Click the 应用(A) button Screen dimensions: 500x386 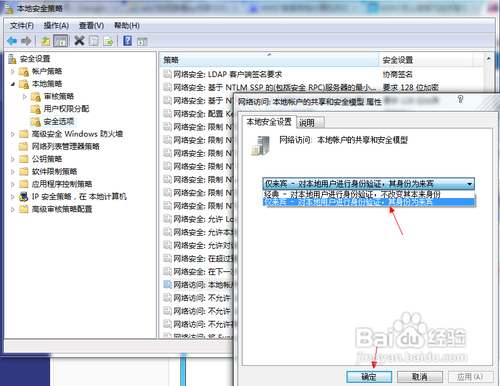click(470, 377)
